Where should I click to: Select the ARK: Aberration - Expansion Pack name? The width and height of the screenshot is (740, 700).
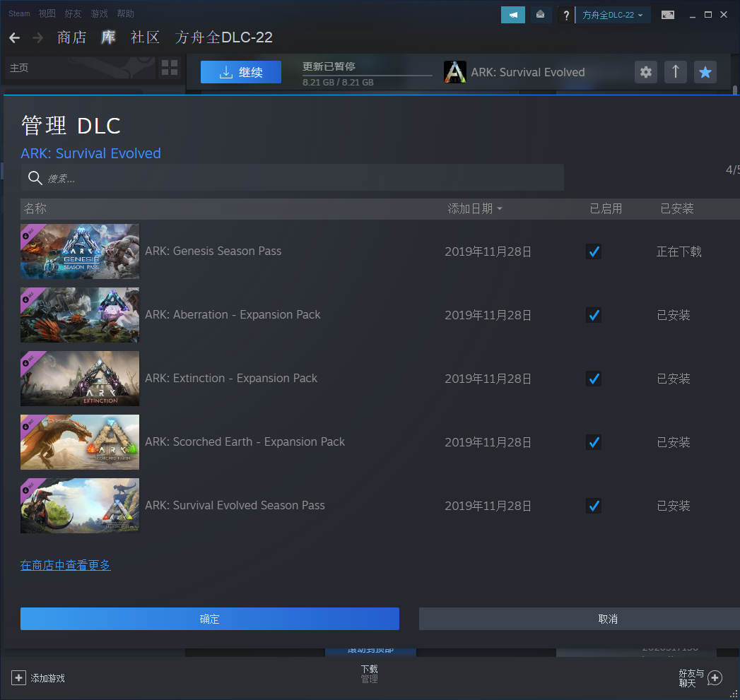tap(233, 314)
